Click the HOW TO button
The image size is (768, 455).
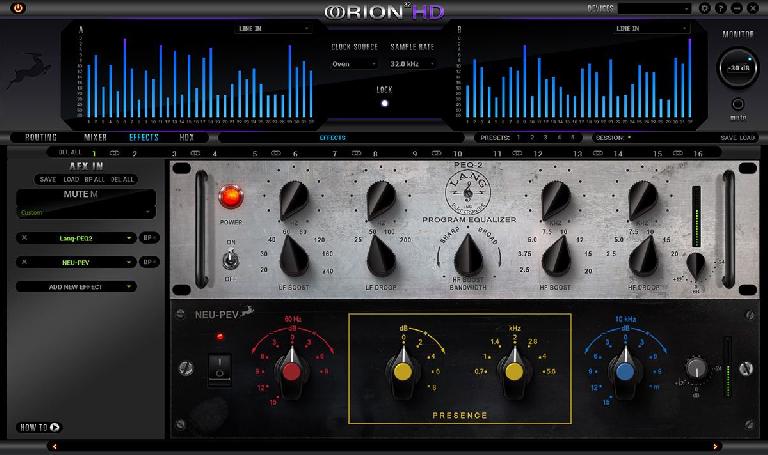(x=39, y=427)
